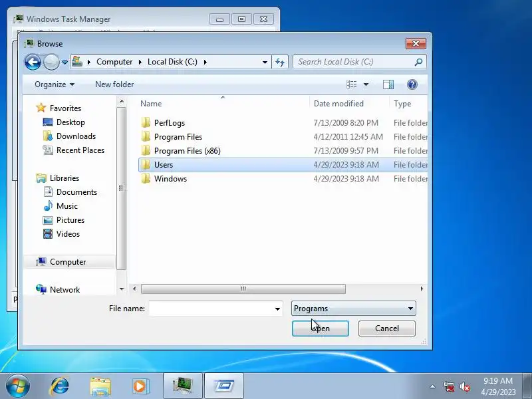This screenshot has height=399, width=532.
Task: Select Network in the navigation pane
Action: pyautogui.click(x=65, y=290)
